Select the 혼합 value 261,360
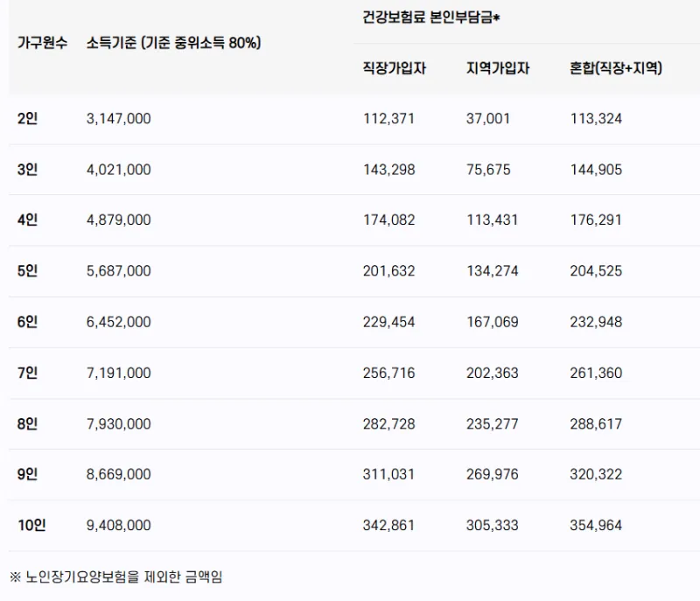This screenshot has width=700, height=601. pos(596,373)
